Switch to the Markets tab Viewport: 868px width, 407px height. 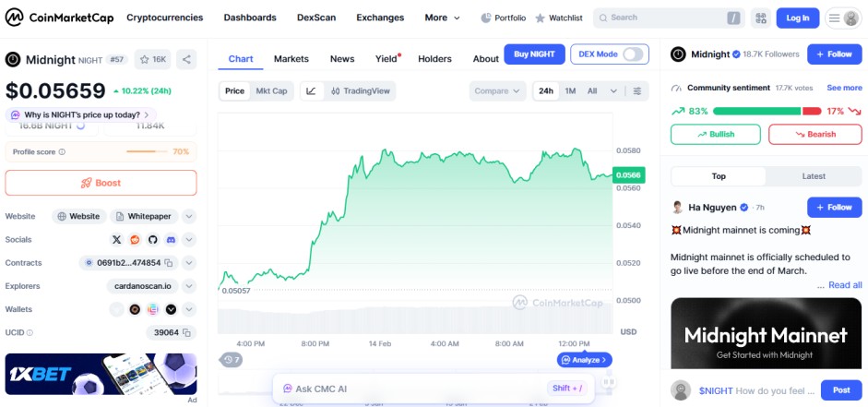(291, 59)
